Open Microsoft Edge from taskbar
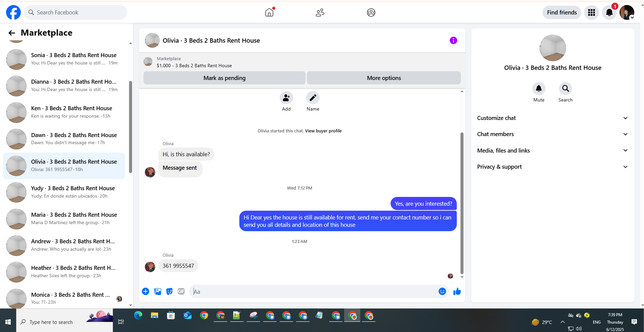Viewport: 644px width, 332px height. tap(138, 315)
